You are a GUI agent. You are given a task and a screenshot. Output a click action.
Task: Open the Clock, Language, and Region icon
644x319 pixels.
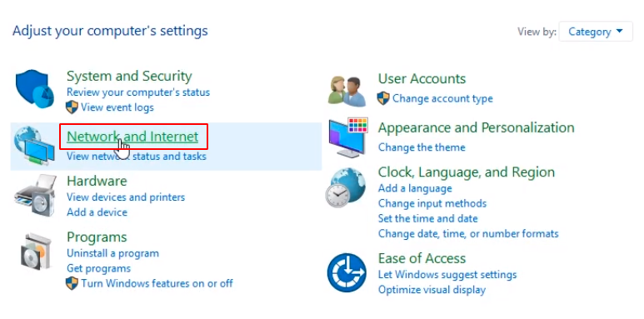click(x=346, y=187)
